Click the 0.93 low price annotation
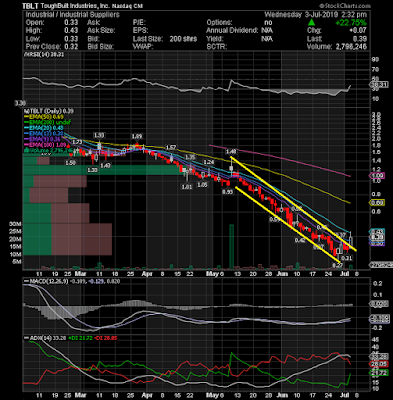This screenshot has height=400, width=393. point(227,192)
